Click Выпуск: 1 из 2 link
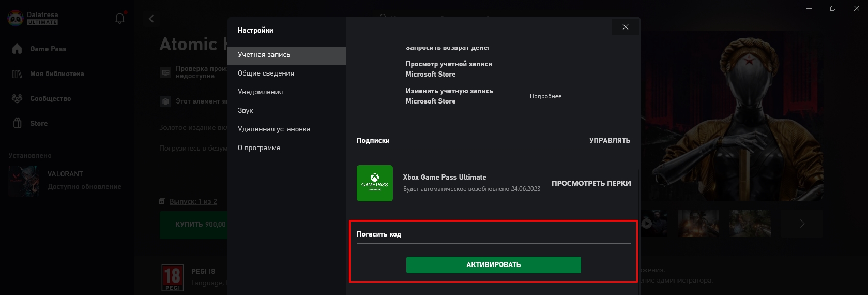This screenshot has width=868, height=295. [193, 201]
